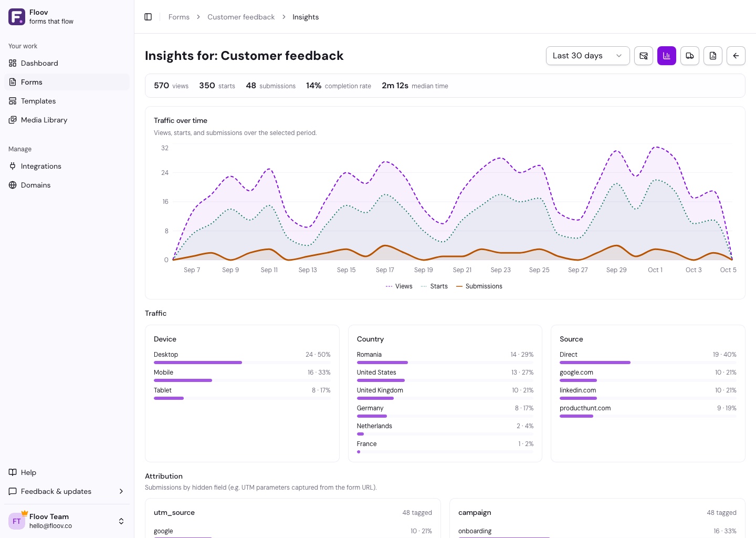Click the "Mobile" device row label
This screenshot has width=756, height=538.
coord(163,373)
